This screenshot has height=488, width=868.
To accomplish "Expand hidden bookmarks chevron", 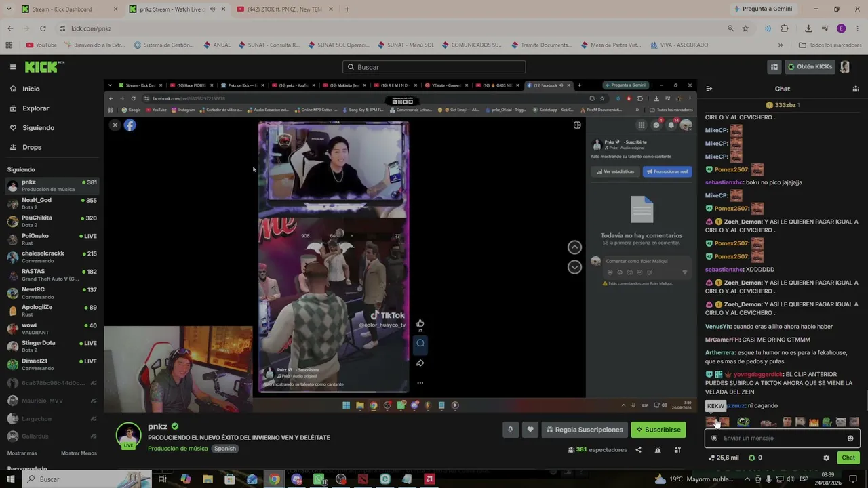I will click(x=781, y=45).
